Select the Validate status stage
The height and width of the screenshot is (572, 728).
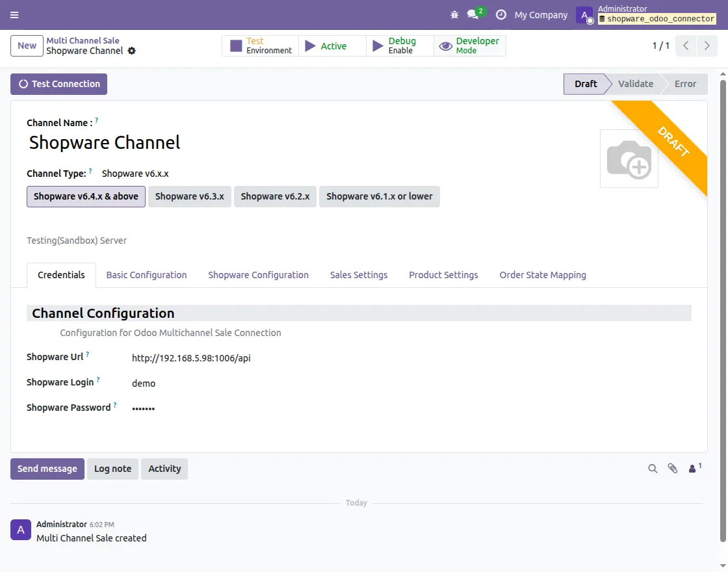click(636, 84)
